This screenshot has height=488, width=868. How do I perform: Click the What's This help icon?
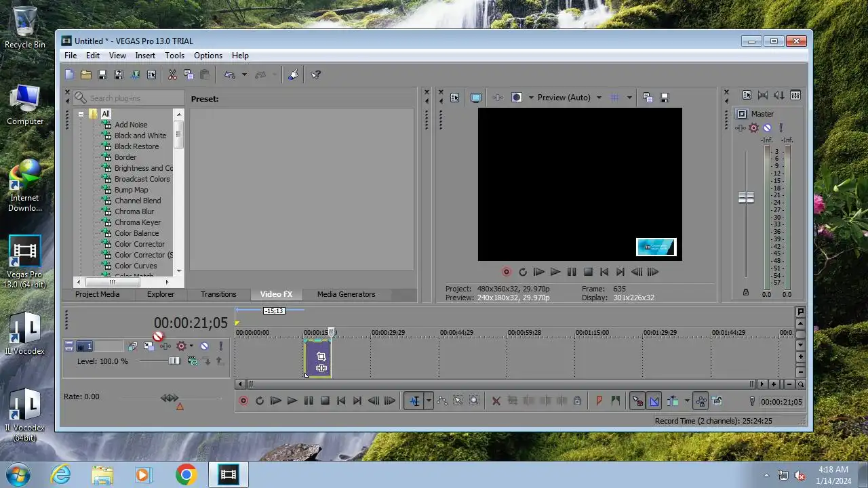tap(315, 75)
